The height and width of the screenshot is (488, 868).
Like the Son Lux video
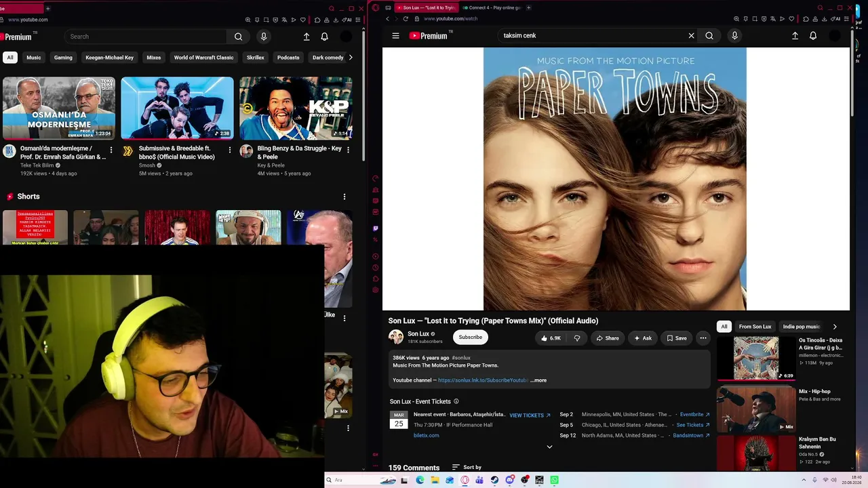[551, 338]
